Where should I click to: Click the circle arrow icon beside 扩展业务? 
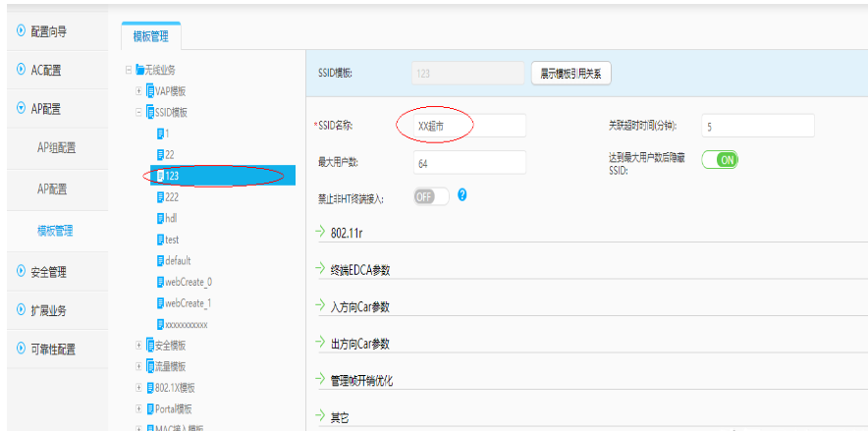point(21,310)
